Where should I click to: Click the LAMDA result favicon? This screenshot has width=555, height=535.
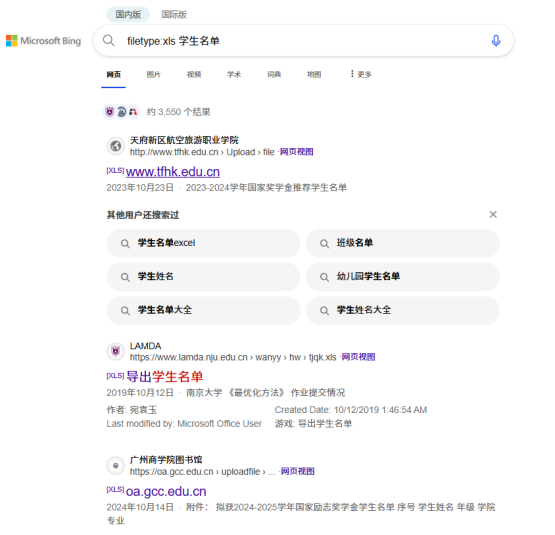[x=115, y=351]
